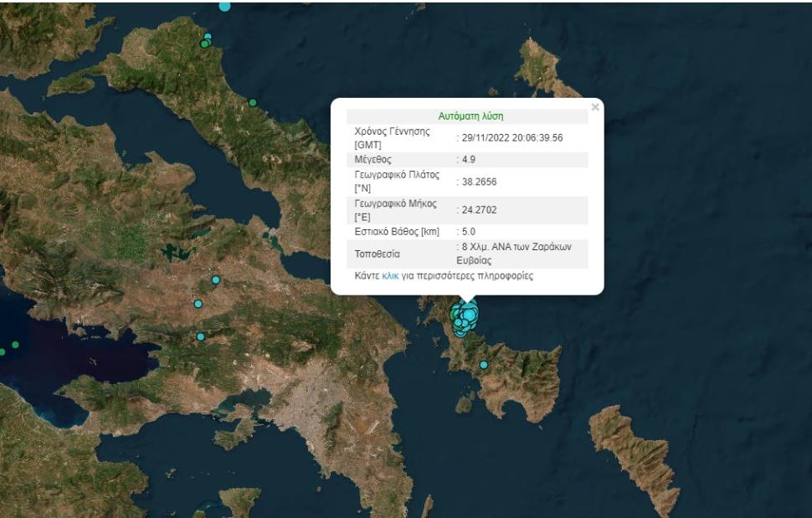
Task: Select the magnitude value 4.9
Action: point(470,159)
